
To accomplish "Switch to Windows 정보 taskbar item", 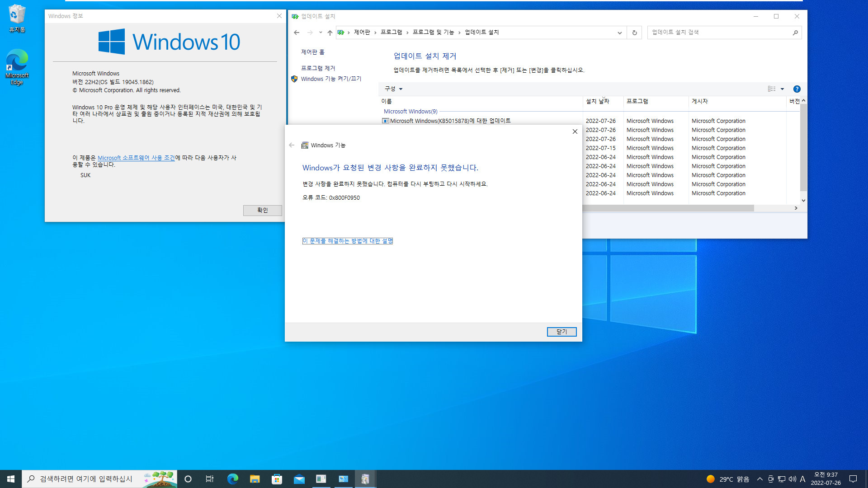I will coord(321,479).
